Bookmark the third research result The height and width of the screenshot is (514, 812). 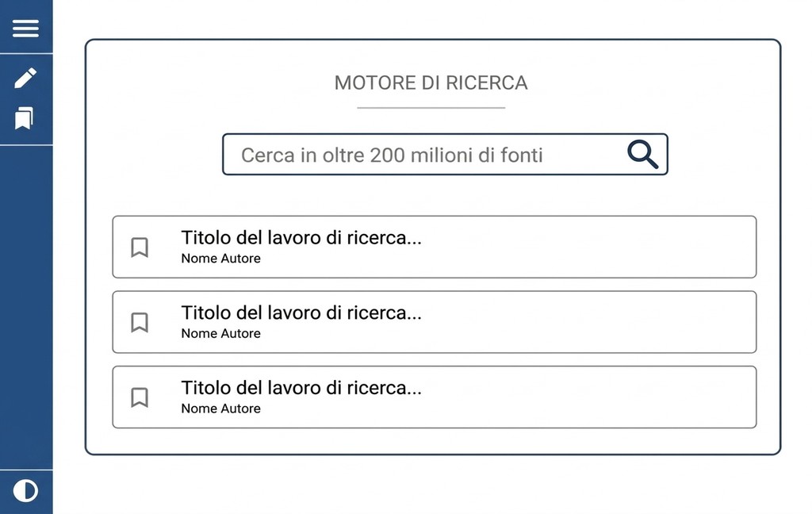pos(140,397)
